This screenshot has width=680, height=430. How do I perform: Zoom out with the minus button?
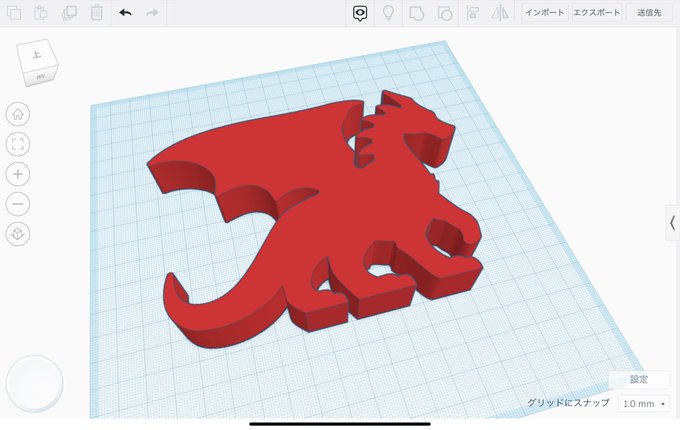coord(18,204)
